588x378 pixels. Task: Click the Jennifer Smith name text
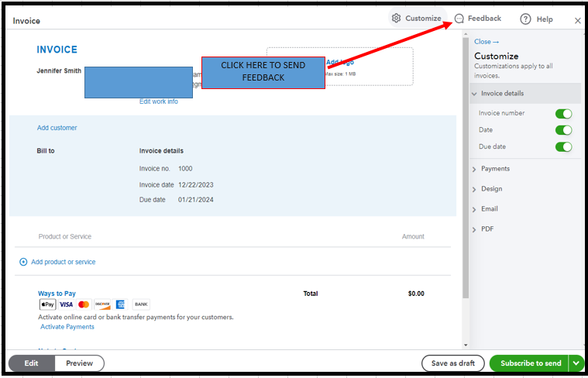59,71
